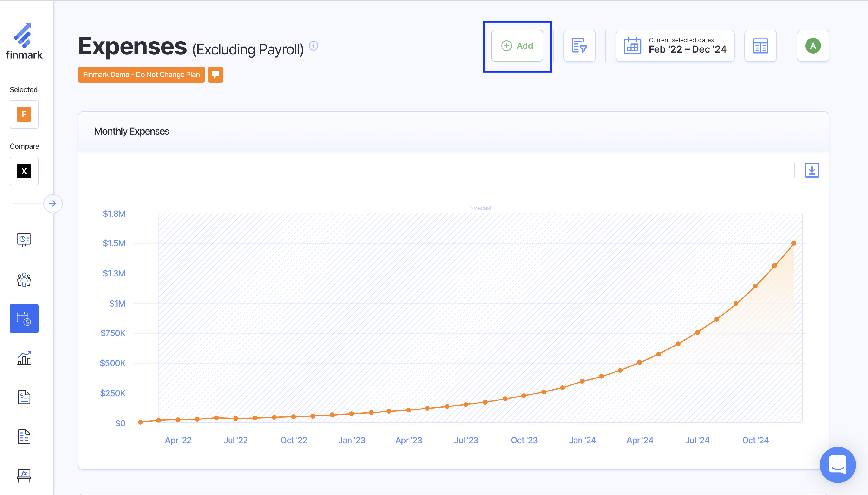This screenshot has height=495, width=868.
Task: Open the reports document sidebar icon
Action: click(x=24, y=437)
